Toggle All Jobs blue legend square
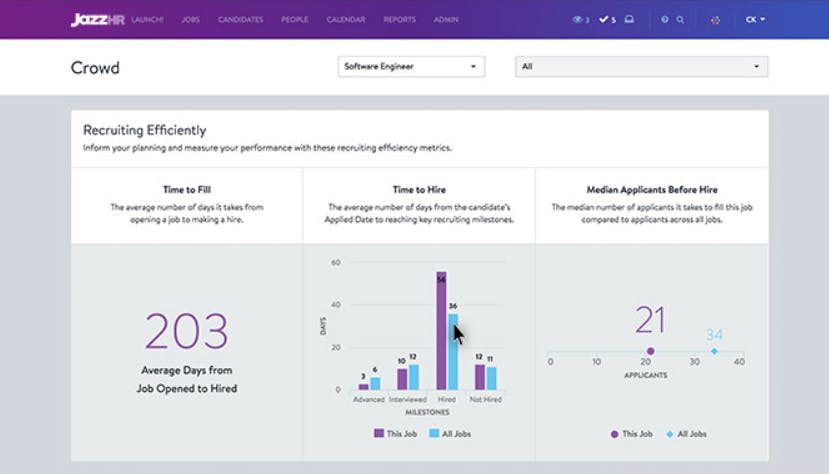The height and width of the screenshot is (474, 829). (434, 433)
